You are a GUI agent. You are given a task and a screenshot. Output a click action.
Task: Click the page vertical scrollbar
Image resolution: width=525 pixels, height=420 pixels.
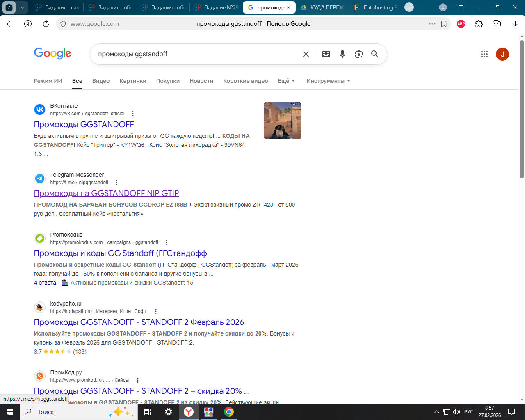tap(522, 109)
